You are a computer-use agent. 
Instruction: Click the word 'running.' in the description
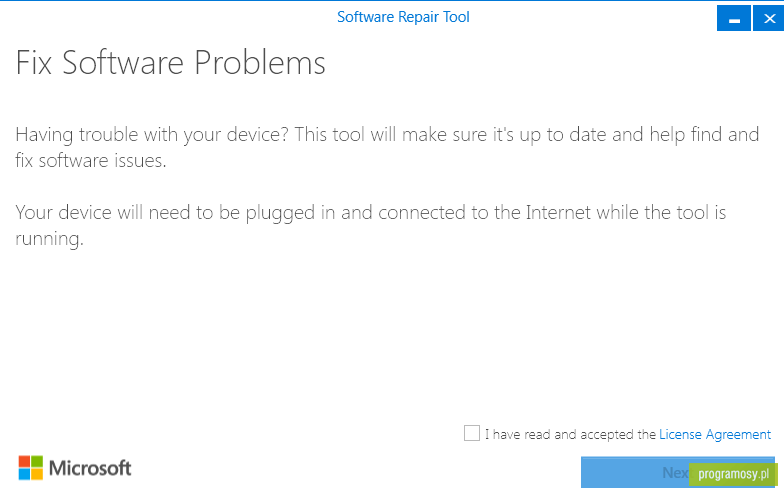(49, 239)
